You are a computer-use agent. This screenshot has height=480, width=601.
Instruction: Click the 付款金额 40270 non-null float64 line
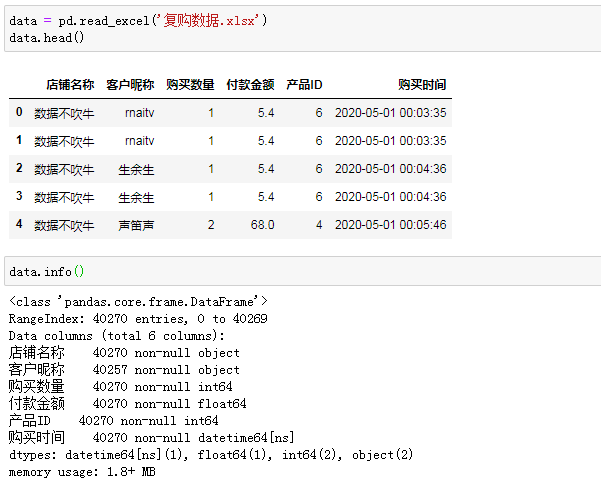pos(128,403)
